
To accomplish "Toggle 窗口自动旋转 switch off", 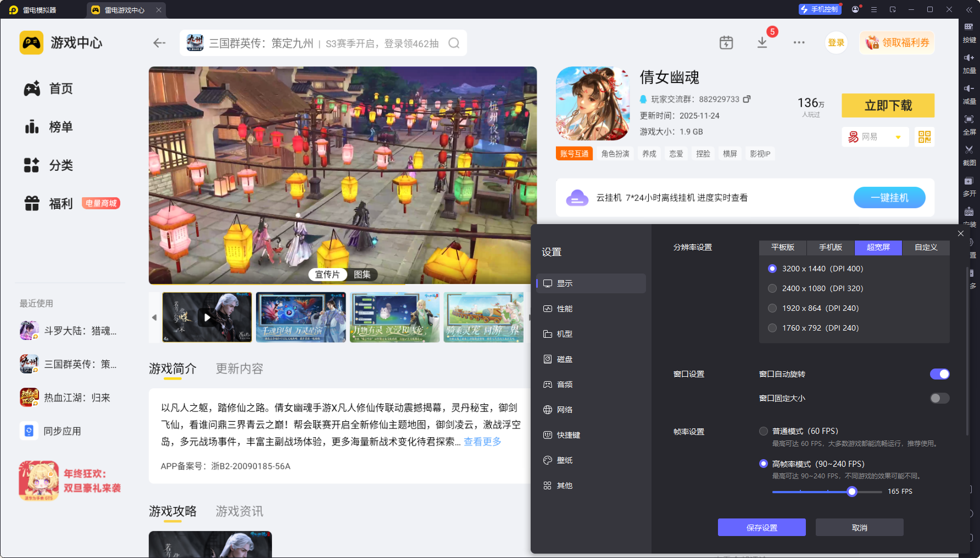I will (939, 374).
